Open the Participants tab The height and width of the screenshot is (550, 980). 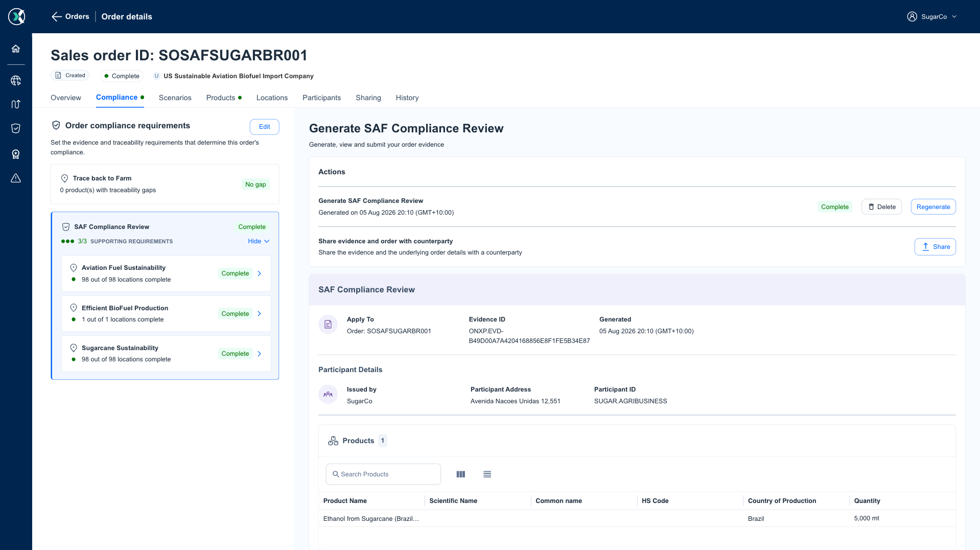coord(322,98)
